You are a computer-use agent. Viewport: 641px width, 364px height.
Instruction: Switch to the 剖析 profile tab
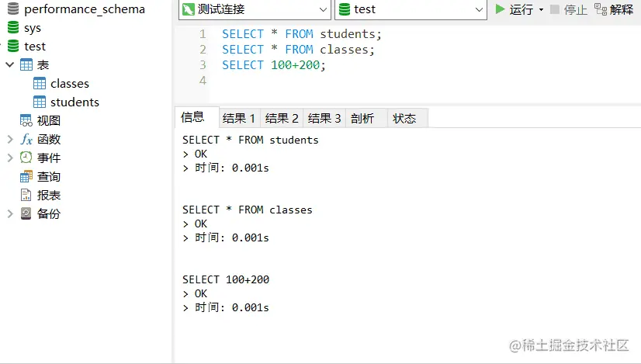(x=366, y=118)
